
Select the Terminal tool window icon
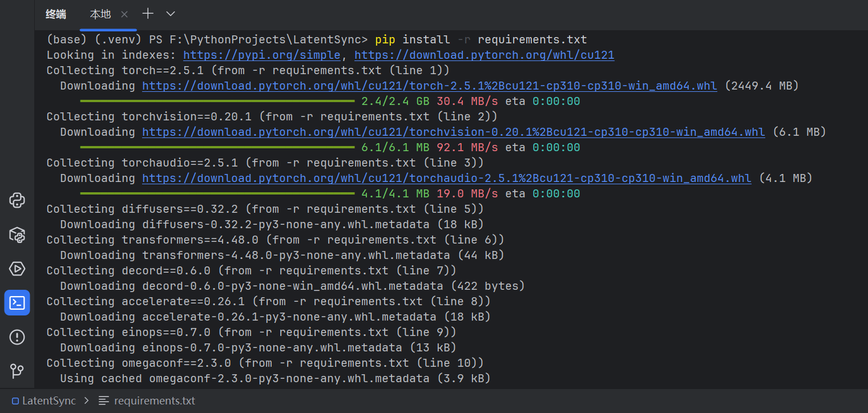17,302
